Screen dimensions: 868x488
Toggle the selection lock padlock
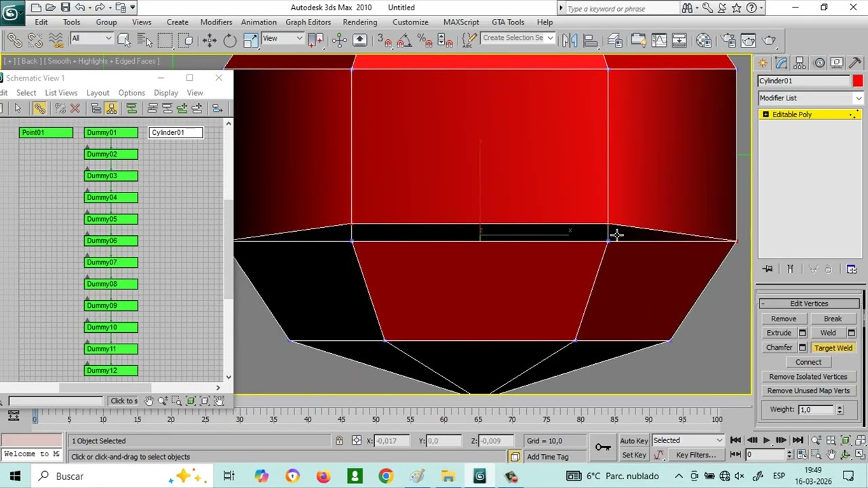pos(339,441)
